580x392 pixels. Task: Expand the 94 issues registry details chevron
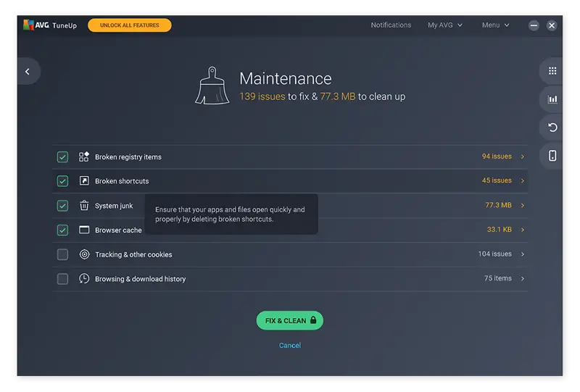click(522, 157)
